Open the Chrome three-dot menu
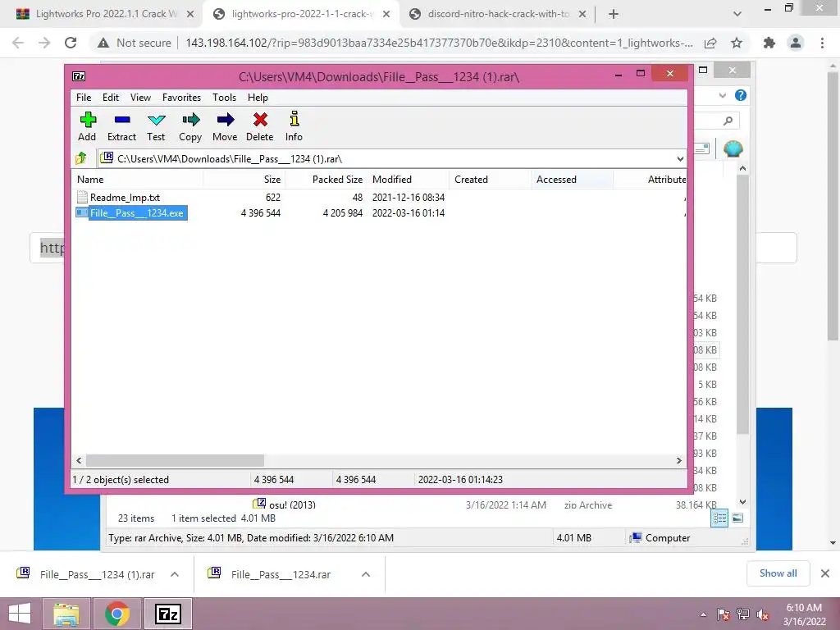Viewport: 840px width, 630px height. (x=822, y=43)
